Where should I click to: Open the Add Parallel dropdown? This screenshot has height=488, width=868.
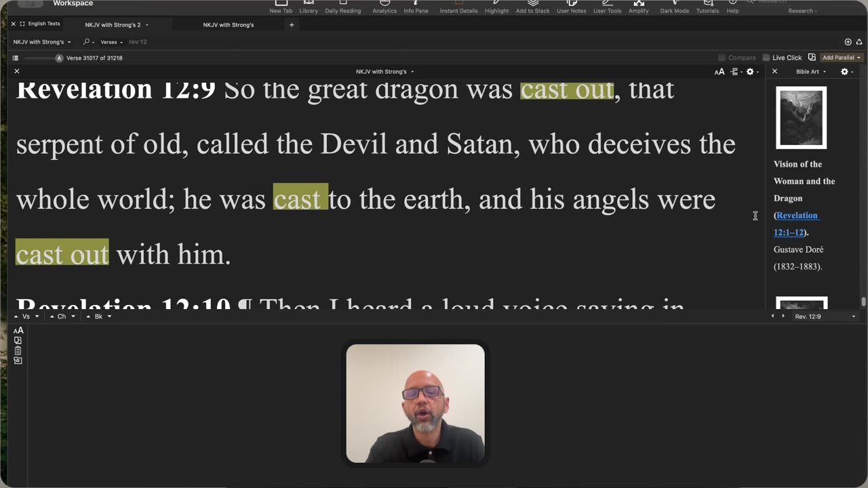(842, 58)
